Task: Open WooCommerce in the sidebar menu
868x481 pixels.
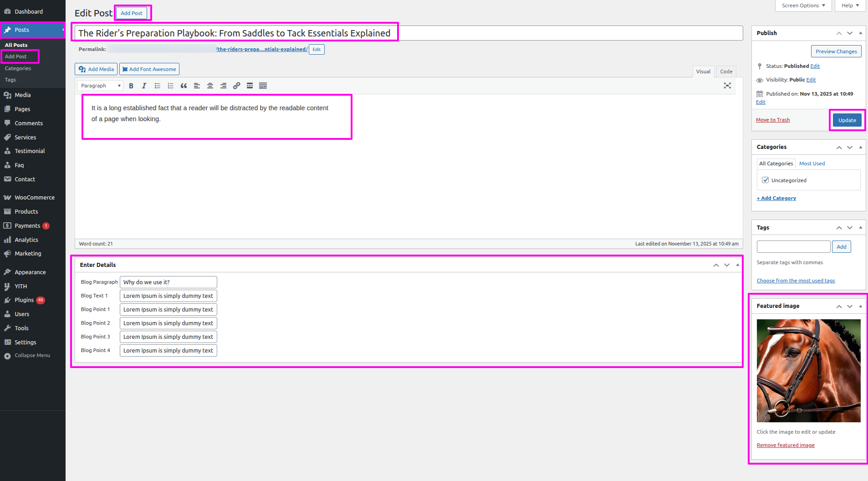Action: [x=34, y=198]
